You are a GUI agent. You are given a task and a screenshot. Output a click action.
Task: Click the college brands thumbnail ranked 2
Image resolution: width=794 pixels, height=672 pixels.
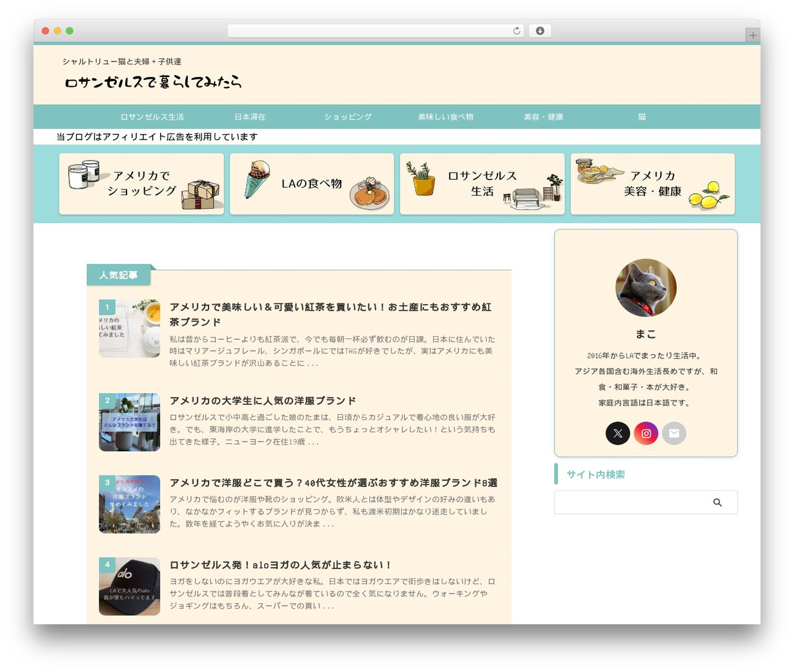(x=130, y=422)
